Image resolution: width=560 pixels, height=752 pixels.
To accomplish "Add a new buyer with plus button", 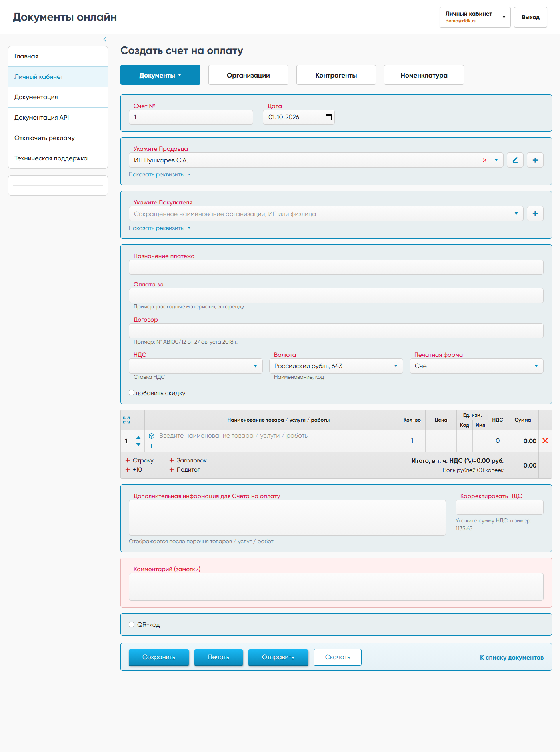I will click(535, 214).
